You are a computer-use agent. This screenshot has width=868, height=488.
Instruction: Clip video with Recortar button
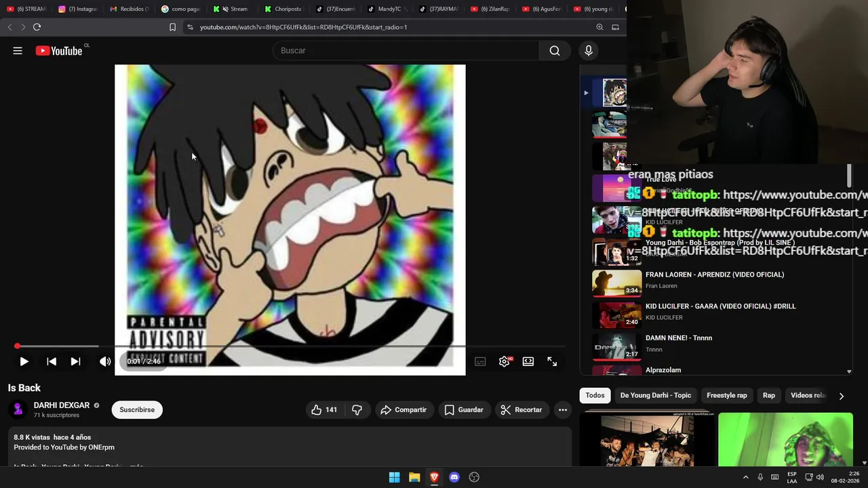coord(521,409)
